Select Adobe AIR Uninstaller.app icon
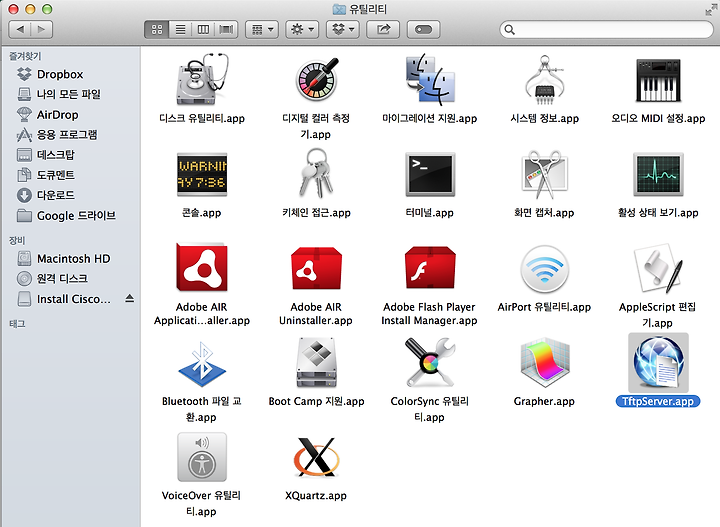 (x=316, y=268)
